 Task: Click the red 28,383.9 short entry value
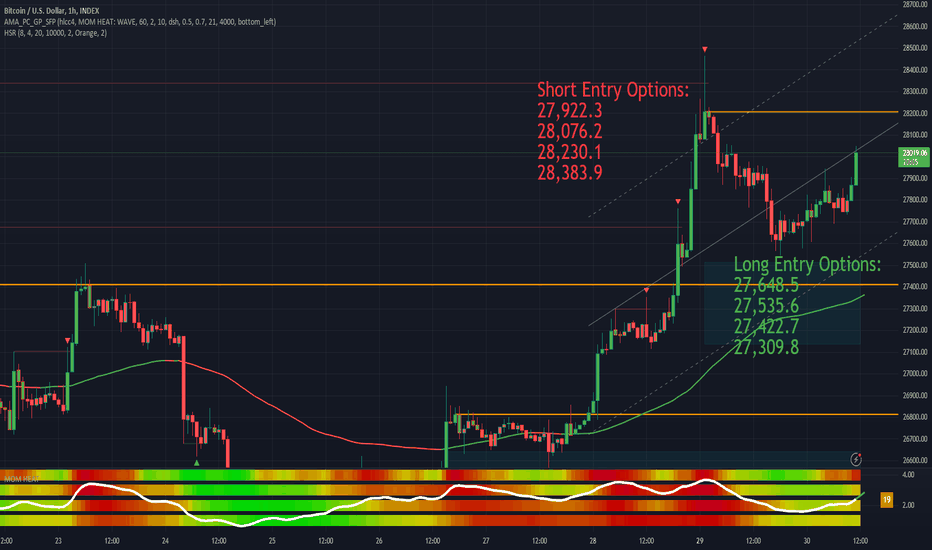[569, 172]
